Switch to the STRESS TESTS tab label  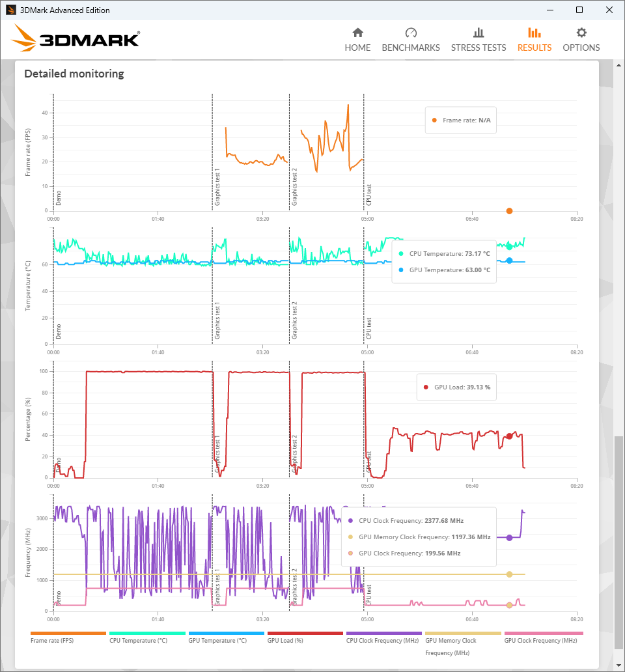(479, 48)
